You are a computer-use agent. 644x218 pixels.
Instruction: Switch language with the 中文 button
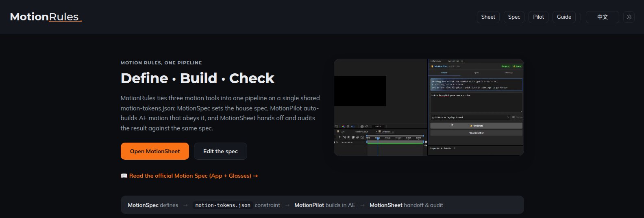[x=602, y=17]
